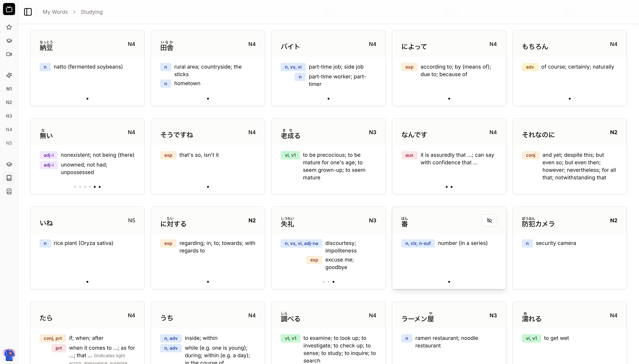Click the 'n, vs, vi, adj-na' tag
The image size is (639, 364).
pyautogui.click(x=301, y=243)
